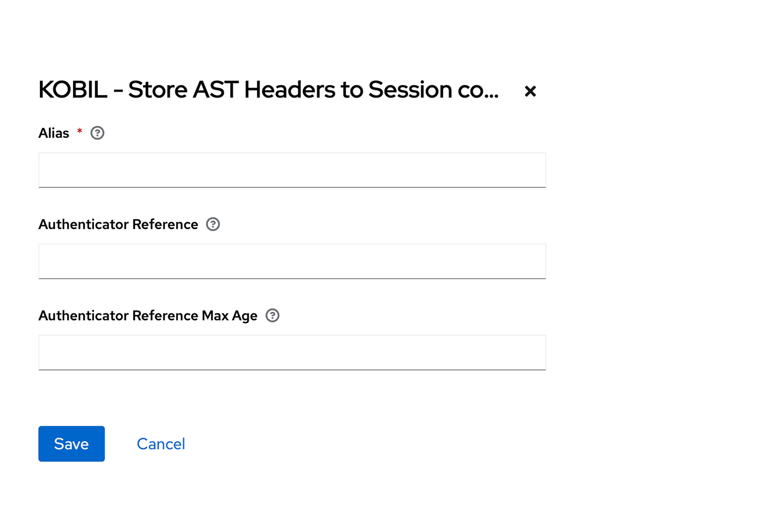This screenshot has height=532, width=773.
Task: Click into the Authenticator Reference field
Action: tap(292, 261)
